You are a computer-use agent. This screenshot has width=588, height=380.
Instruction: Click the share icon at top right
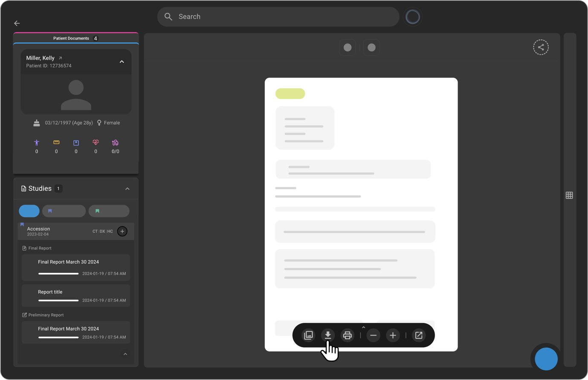541,47
